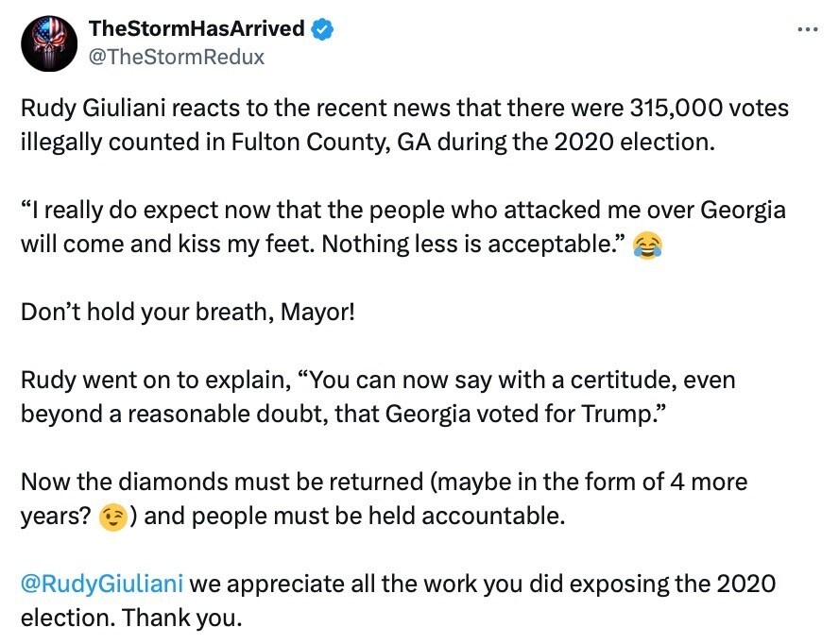Click the @RudyGiuliani mention link
The image size is (839, 644).
(101, 584)
